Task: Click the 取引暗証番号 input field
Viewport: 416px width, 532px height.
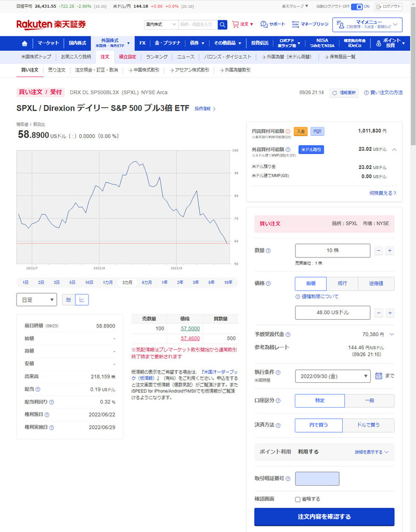Action: [x=317, y=478]
